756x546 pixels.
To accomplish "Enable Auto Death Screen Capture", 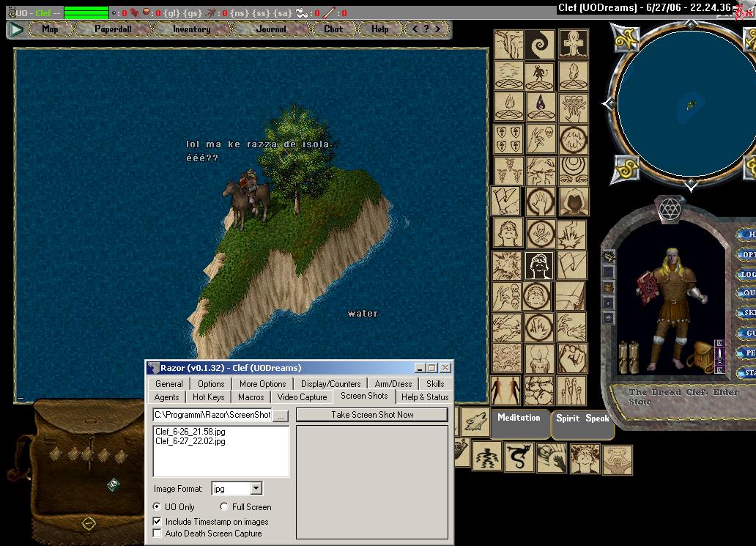I will (157, 533).
